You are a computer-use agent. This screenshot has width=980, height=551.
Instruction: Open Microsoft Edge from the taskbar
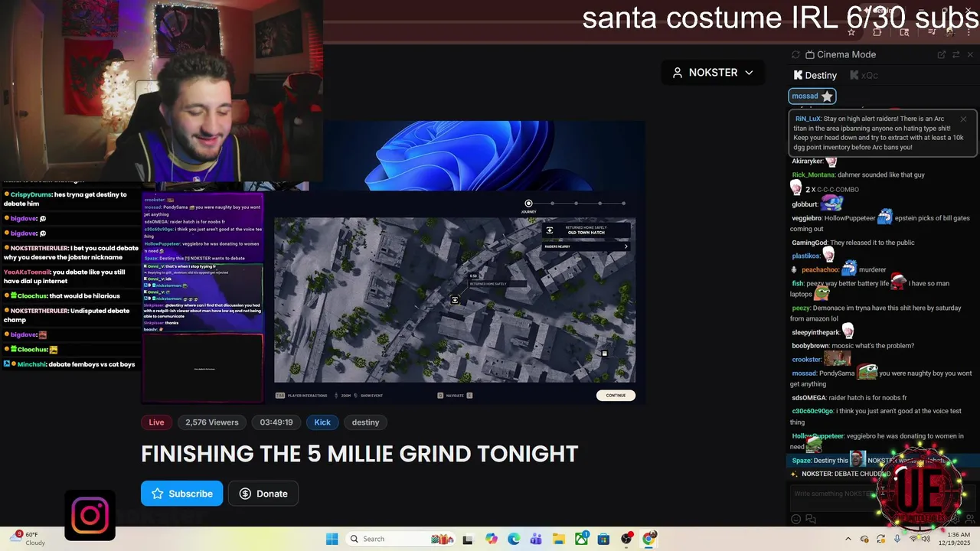click(514, 539)
